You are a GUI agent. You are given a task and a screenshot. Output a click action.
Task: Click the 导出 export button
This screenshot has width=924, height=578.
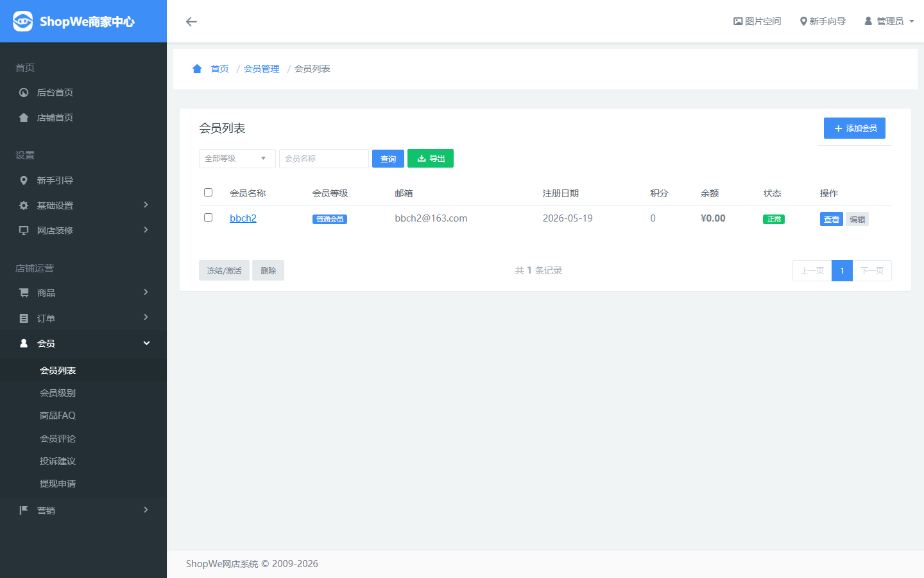point(431,159)
